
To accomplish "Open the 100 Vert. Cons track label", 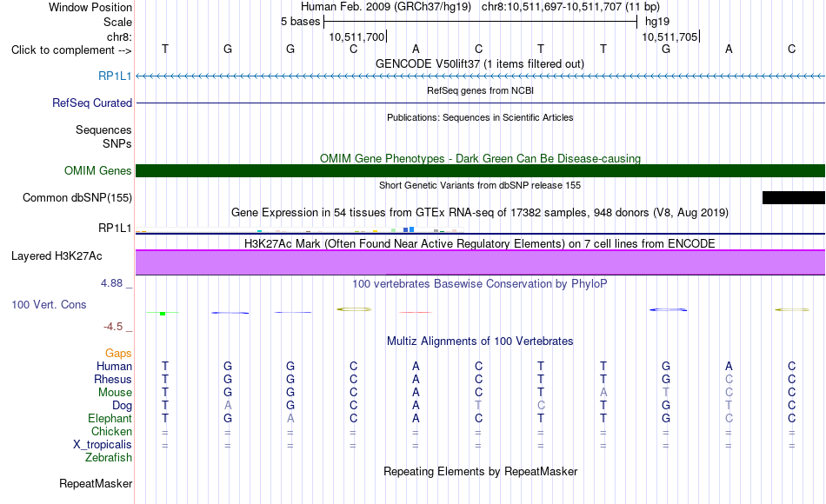I will [49, 304].
